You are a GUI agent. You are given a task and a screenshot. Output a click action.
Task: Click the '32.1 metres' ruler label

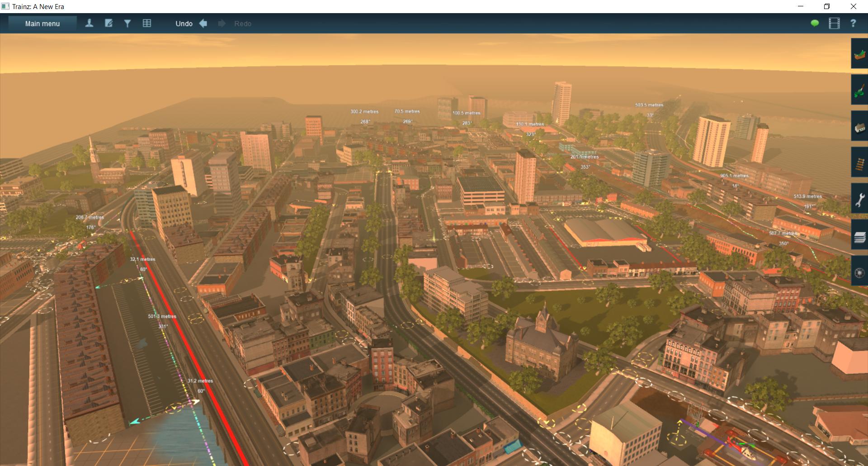143,259
